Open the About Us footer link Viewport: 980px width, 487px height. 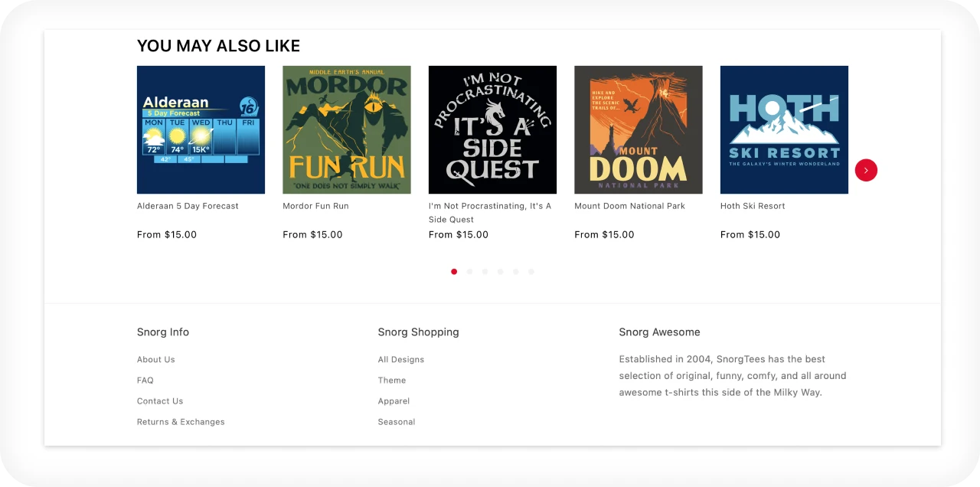pos(156,360)
